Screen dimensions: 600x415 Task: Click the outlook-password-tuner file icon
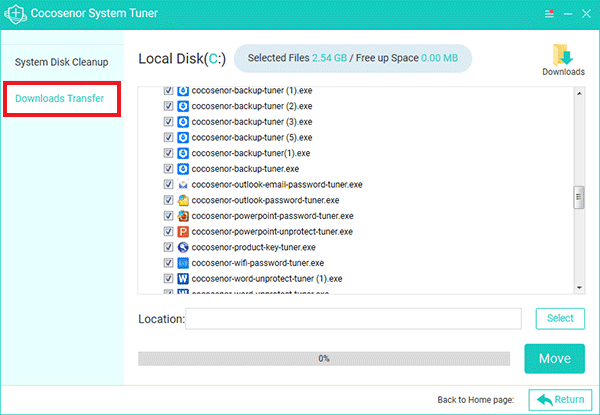pyautogui.click(x=183, y=200)
